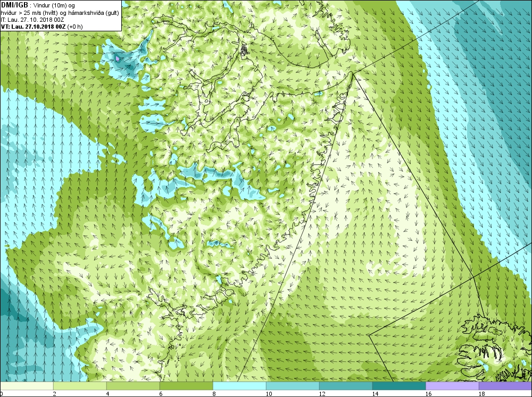Click the 'VT: Lau. 27.10.2018 00Z' line
This screenshot has width=532, height=397.
33,27
